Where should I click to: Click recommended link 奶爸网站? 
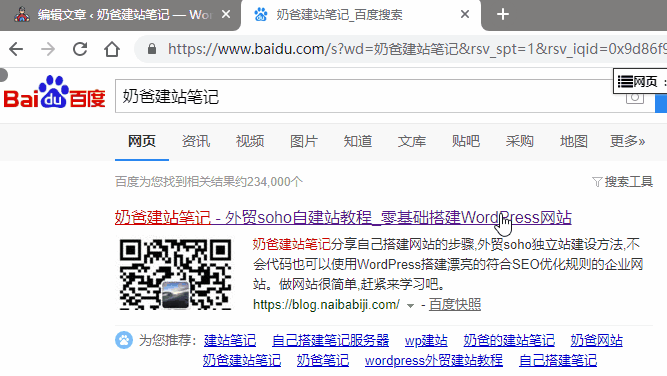point(596,341)
